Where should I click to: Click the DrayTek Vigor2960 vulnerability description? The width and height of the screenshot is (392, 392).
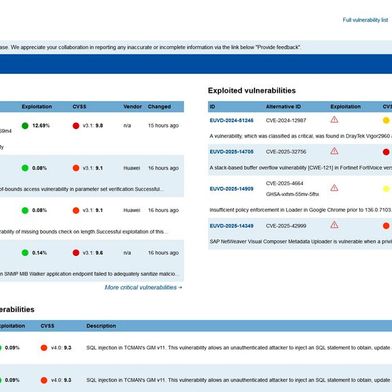click(x=301, y=136)
